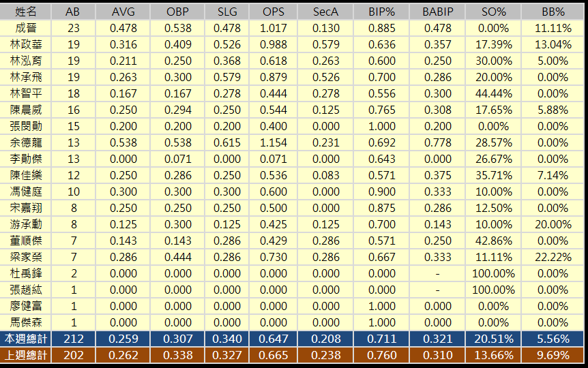Select 本週總計 SO% value 20.51%
The image size is (588, 368).
(x=493, y=339)
